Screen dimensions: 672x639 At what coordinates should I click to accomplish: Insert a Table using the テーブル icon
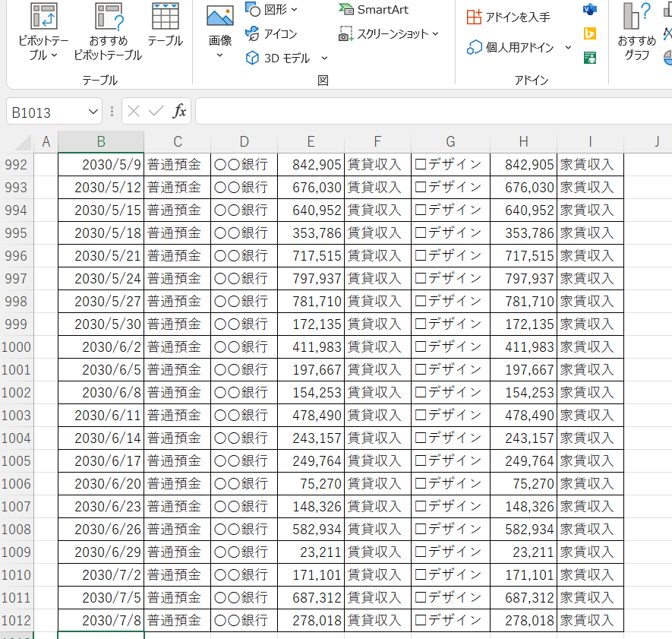tap(165, 17)
